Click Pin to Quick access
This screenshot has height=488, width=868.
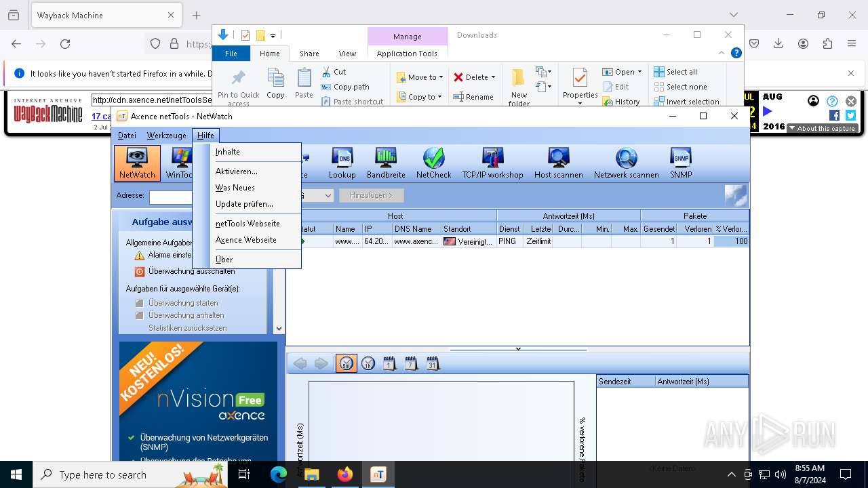point(239,87)
